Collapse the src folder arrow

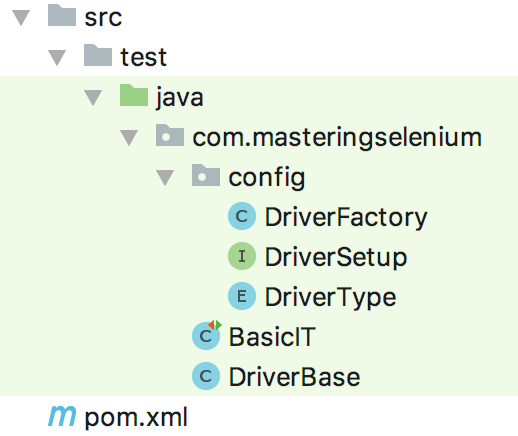pos(21,18)
